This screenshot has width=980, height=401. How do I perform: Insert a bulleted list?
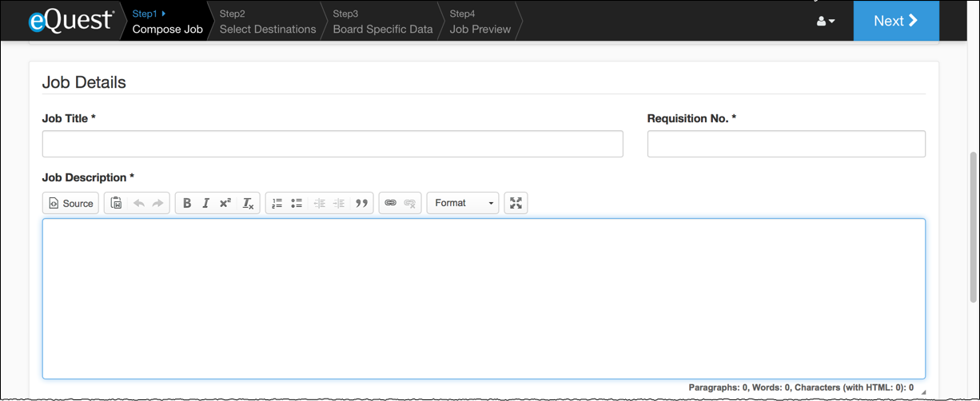point(297,204)
